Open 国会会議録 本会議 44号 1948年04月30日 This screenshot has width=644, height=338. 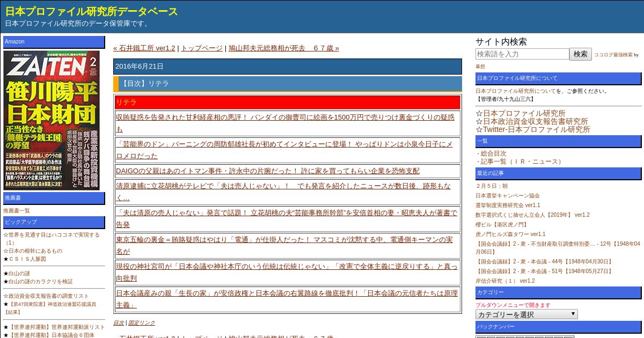[544, 262]
